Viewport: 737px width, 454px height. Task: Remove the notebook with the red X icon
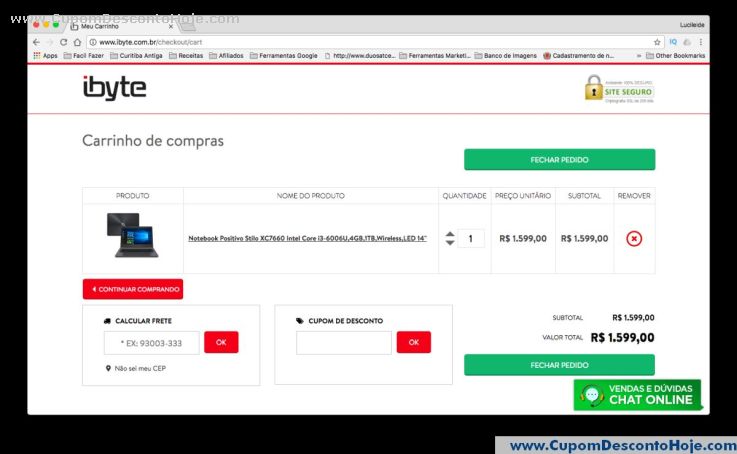[x=634, y=238]
